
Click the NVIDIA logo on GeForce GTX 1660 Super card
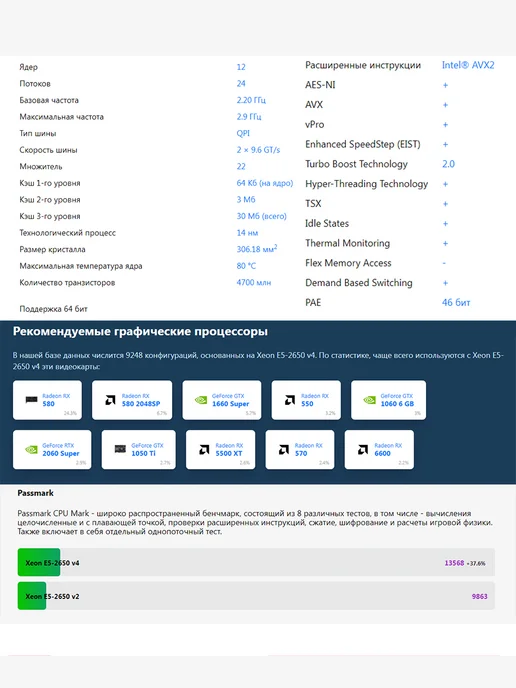tap(201, 400)
